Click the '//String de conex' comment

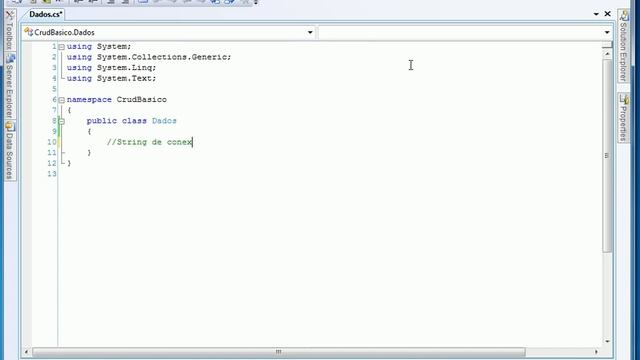click(149, 142)
